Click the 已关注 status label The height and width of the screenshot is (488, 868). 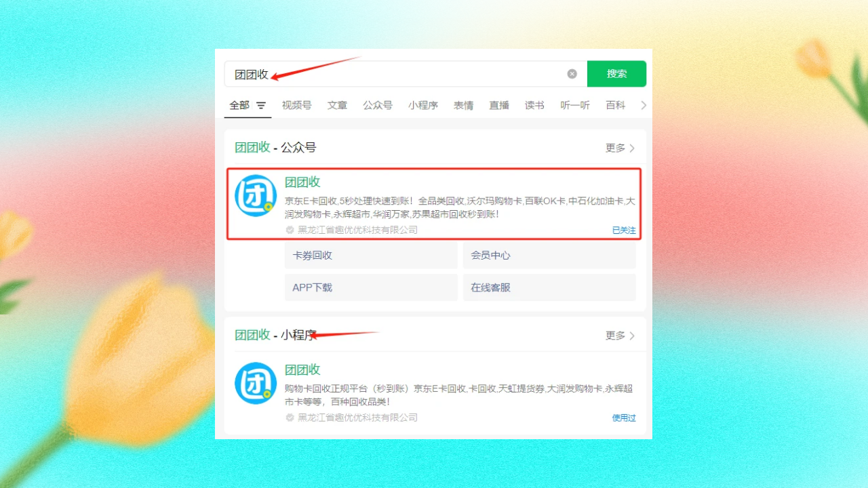[x=624, y=230]
